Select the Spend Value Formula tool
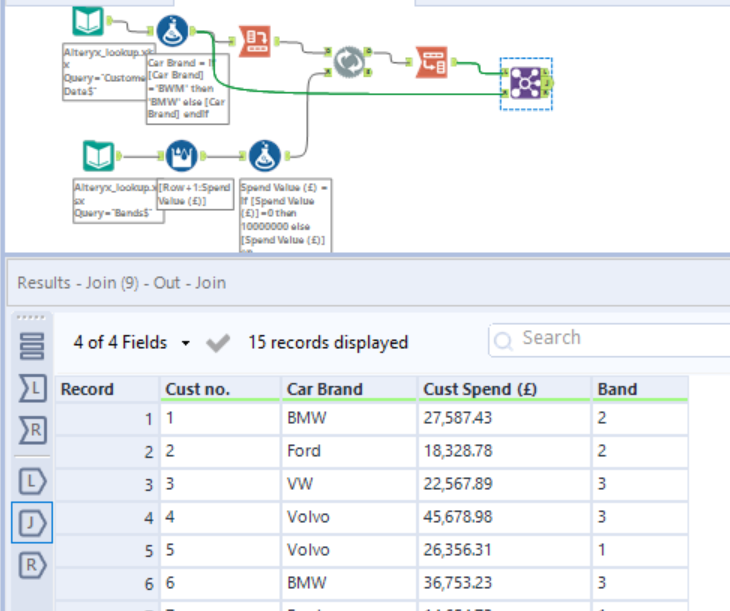The image size is (730, 611). (x=264, y=156)
